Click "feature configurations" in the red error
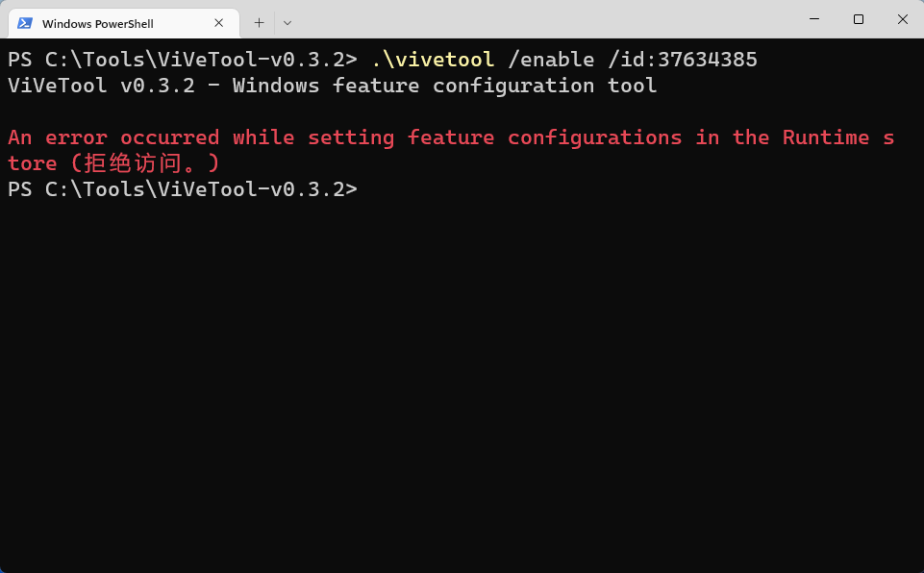924x573 pixels. coord(544,137)
